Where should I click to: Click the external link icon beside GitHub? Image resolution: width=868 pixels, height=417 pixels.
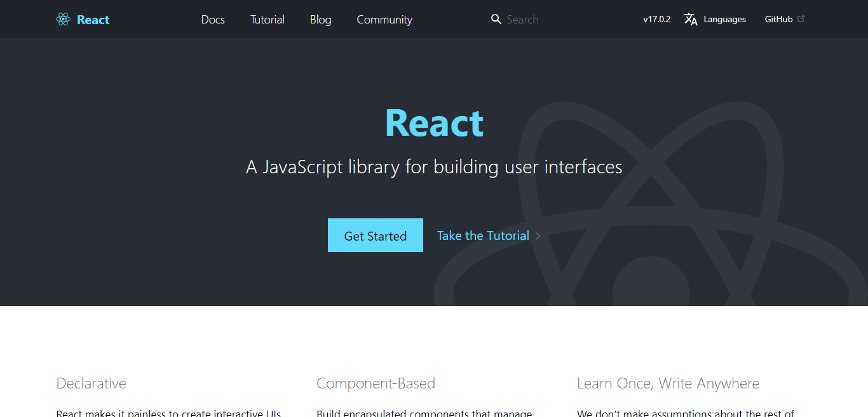click(x=801, y=19)
